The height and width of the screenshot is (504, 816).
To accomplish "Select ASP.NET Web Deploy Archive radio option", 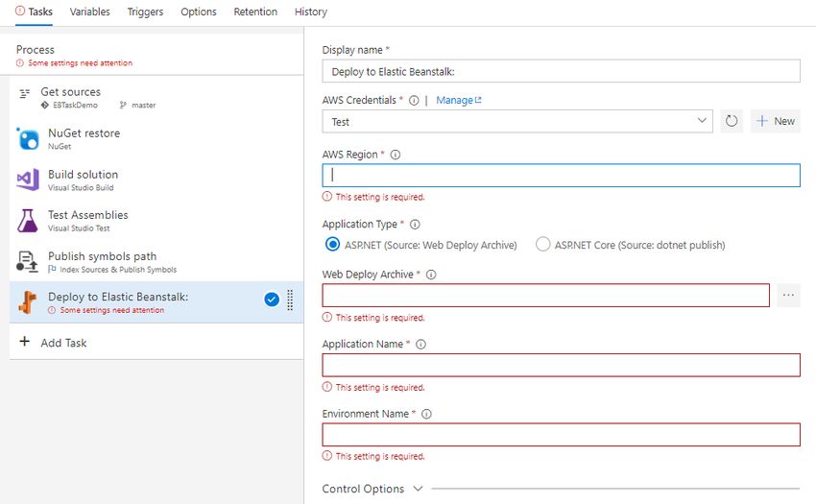I will click(332, 244).
